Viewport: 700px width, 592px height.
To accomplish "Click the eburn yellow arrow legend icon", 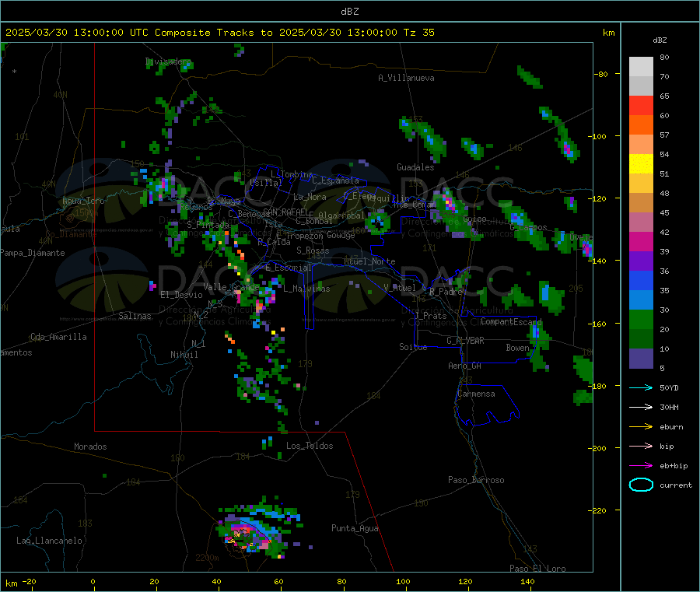I will pyautogui.click(x=641, y=427).
